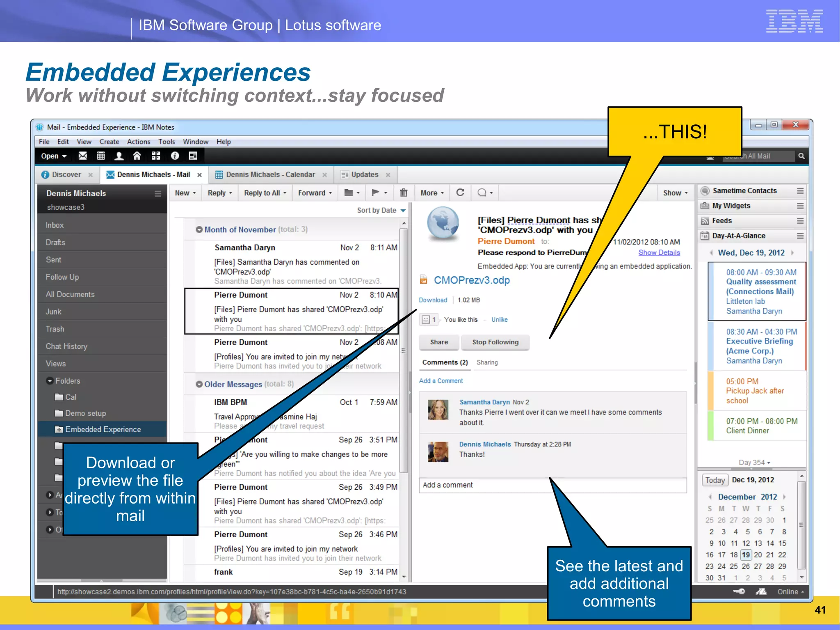Image resolution: width=840 pixels, height=630 pixels.
Task: Click the Unlike link
Action: (500, 320)
